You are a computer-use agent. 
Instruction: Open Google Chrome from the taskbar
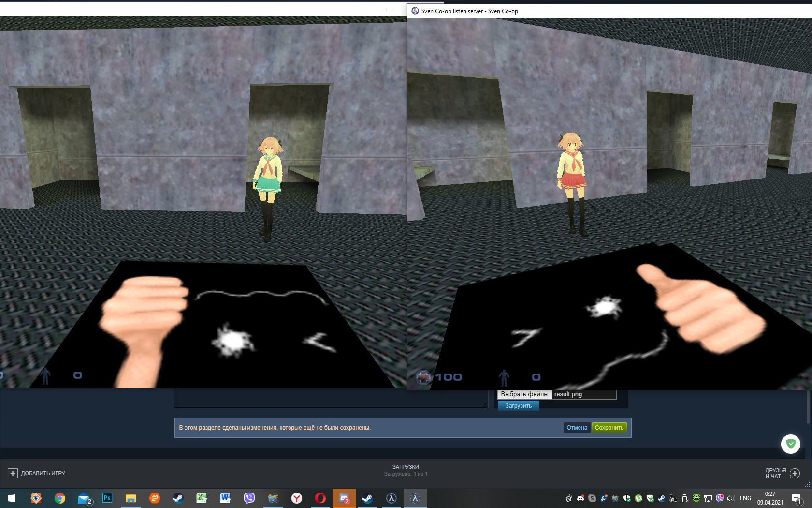pyautogui.click(x=60, y=498)
